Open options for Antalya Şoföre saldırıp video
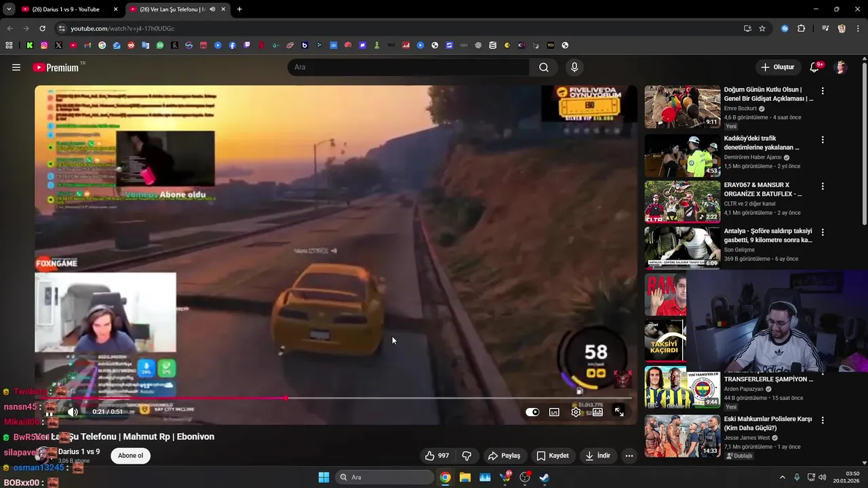Viewport: 868px width, 488px height. tap(823, 232)
